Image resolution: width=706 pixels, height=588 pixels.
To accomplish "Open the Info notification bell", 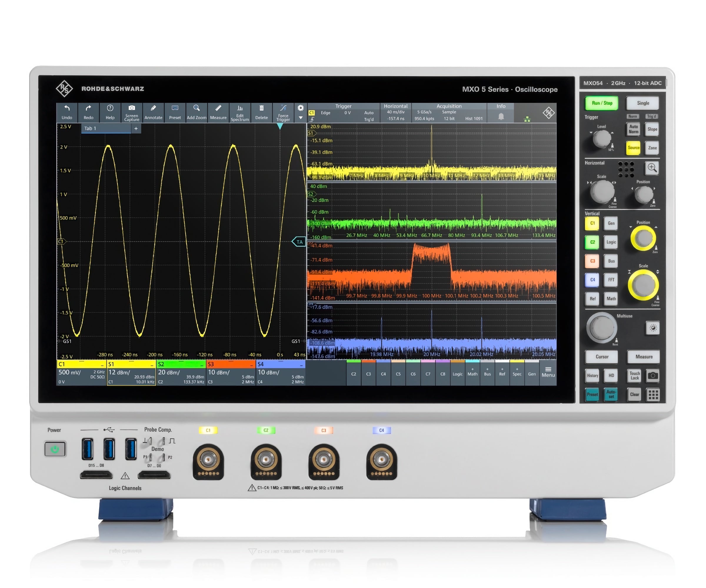I will (501, 117).
